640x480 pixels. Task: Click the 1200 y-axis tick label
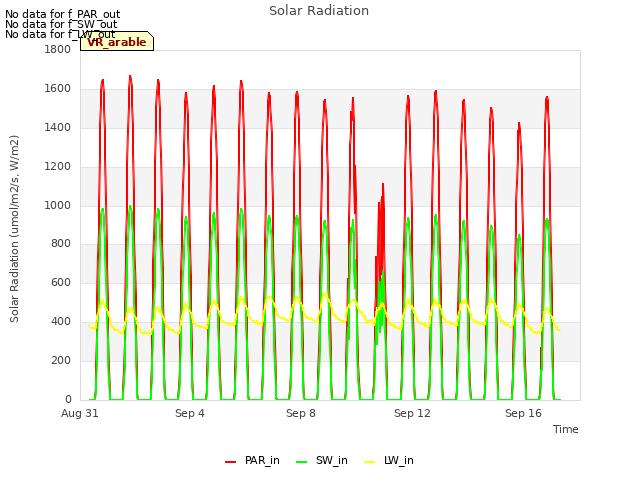tap(58, 167)
